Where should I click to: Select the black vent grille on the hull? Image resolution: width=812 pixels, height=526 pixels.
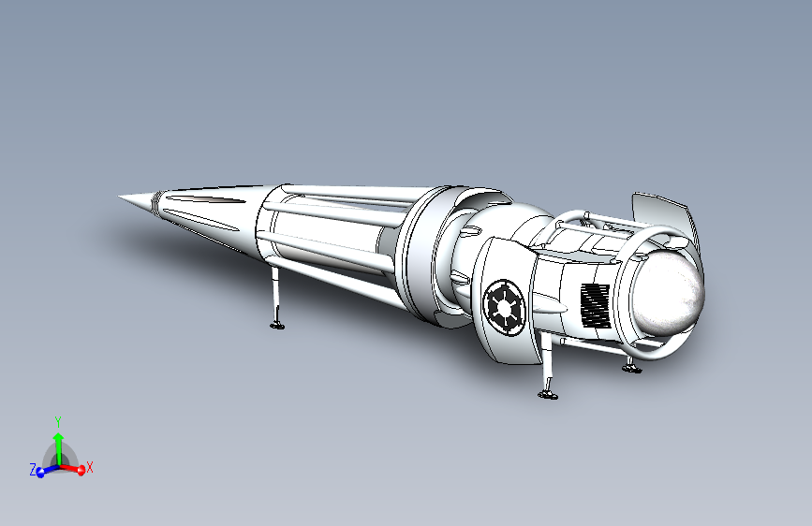click(x=595, y=306)
